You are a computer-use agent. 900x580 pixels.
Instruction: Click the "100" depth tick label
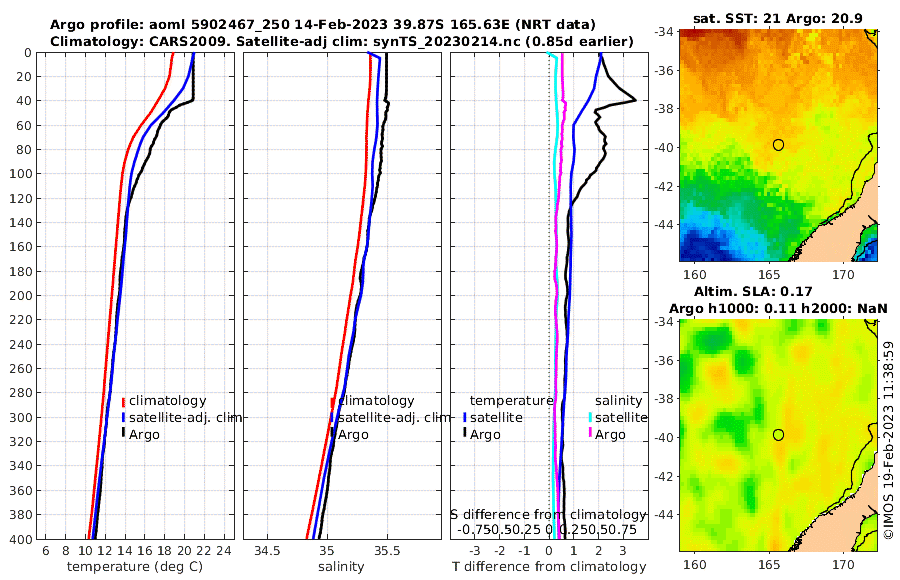(20, 174)
